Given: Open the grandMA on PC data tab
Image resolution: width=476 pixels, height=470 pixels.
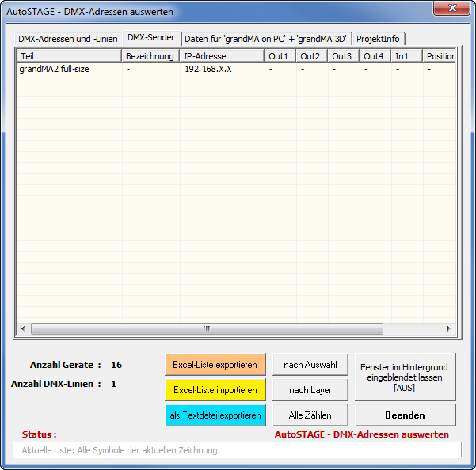Looking at the screenshot, I should (265, 39).
